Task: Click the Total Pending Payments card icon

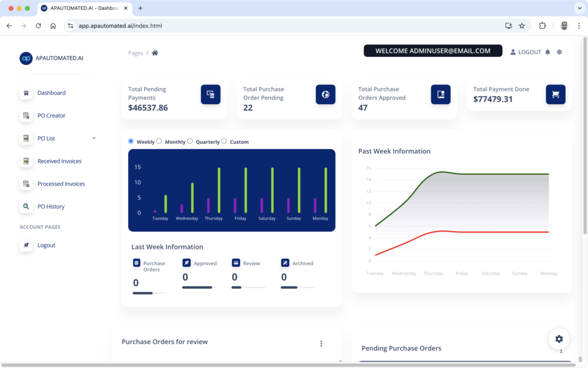Action: point(211,94)
